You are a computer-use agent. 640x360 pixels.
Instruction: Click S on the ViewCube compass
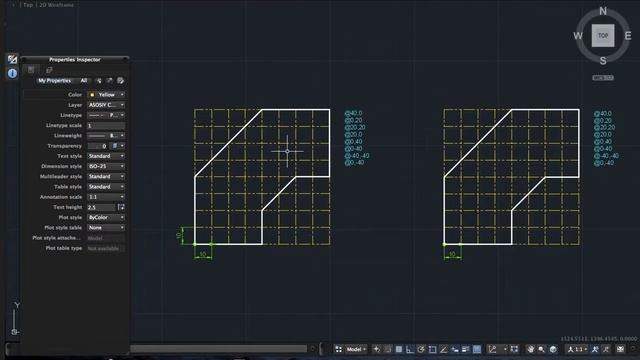[x=603, y=61]
